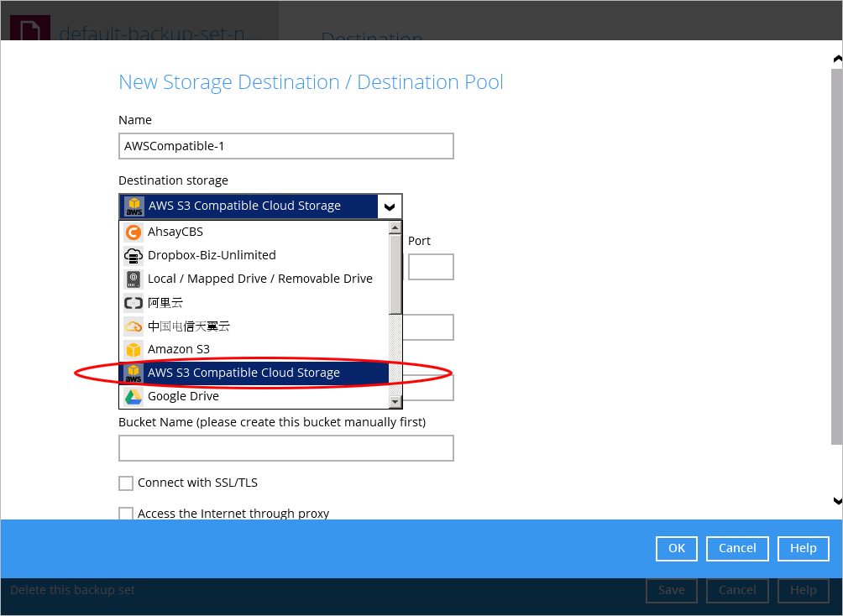Click Cancel in the dialog footer

tap(737, 548)
